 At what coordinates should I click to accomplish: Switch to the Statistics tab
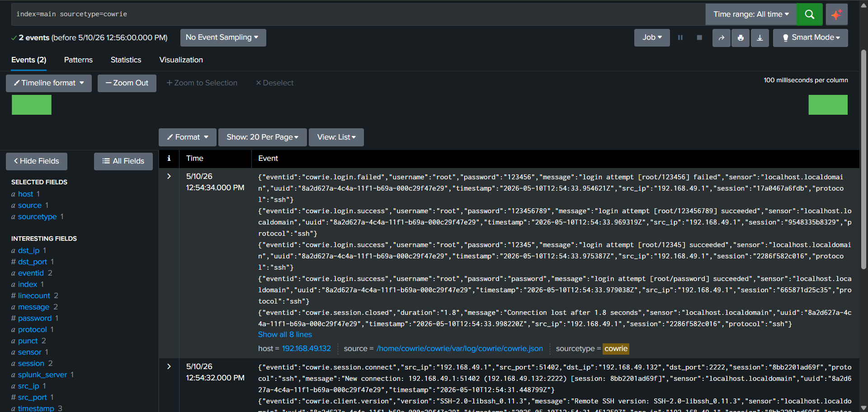coord(126,60)
